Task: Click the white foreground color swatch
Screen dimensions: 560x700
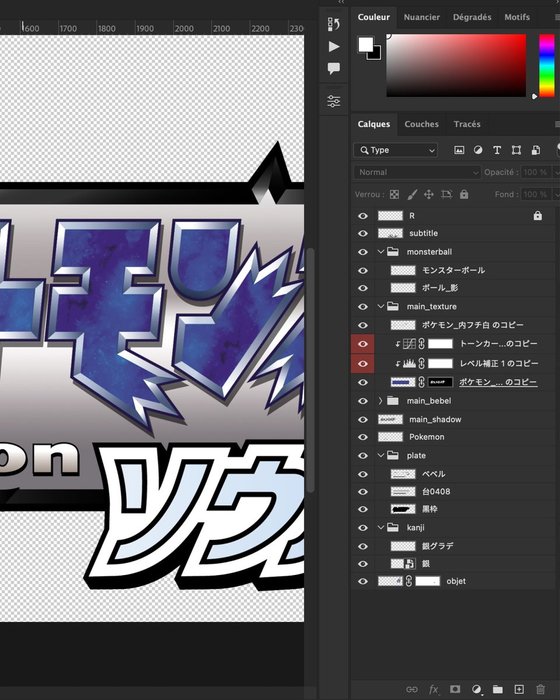Action: tap(365, 44)
